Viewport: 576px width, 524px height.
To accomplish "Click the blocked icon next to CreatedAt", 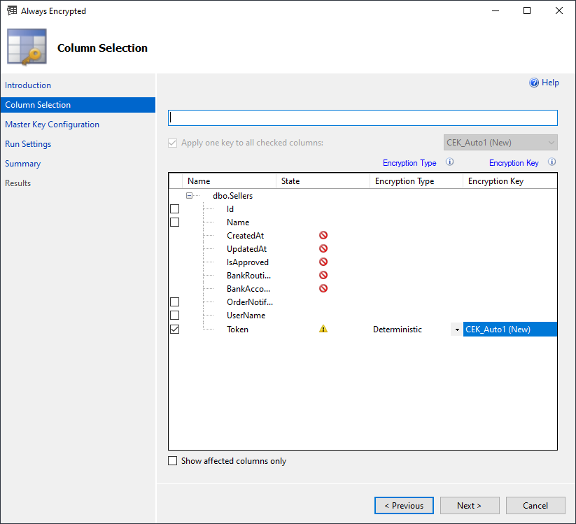I will tap(323, 235).
